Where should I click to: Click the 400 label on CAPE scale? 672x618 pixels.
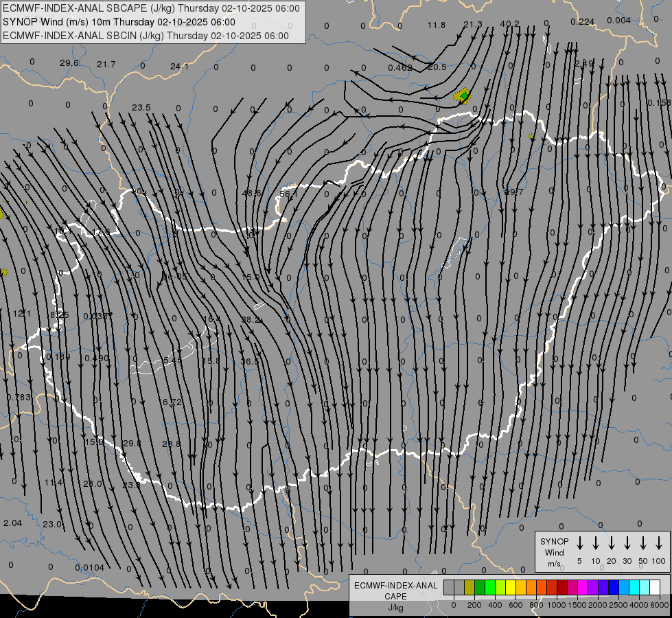[x=495, y=605]
